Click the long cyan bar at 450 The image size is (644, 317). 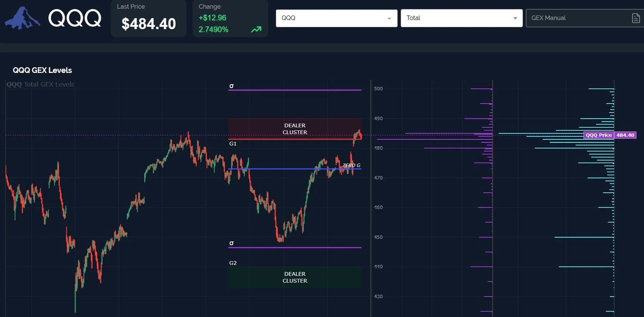[584, 237]
